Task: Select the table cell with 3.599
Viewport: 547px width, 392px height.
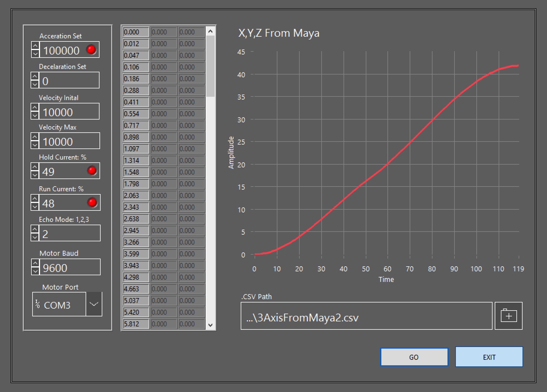Action: [136, 254]
